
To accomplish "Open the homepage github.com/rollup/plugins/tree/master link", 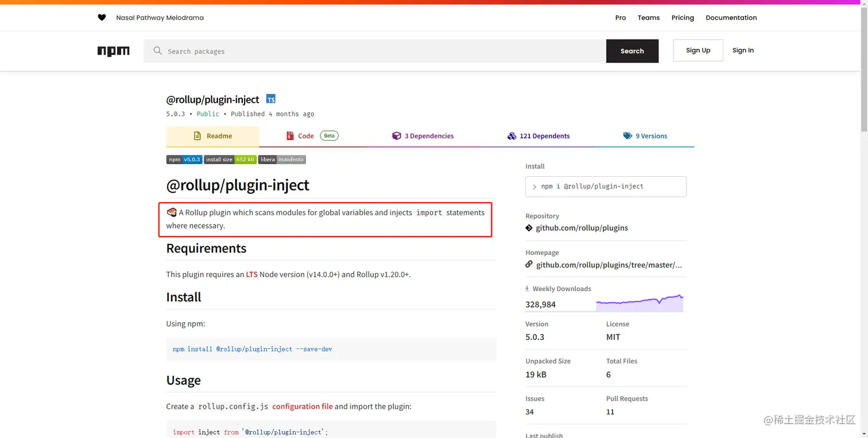I will point(609,265).
